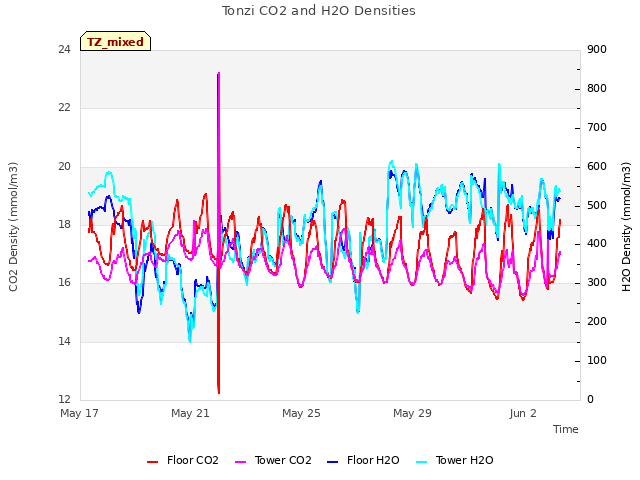
Task: Click the 800 tick on H2O axis
Action: point(597,88)
